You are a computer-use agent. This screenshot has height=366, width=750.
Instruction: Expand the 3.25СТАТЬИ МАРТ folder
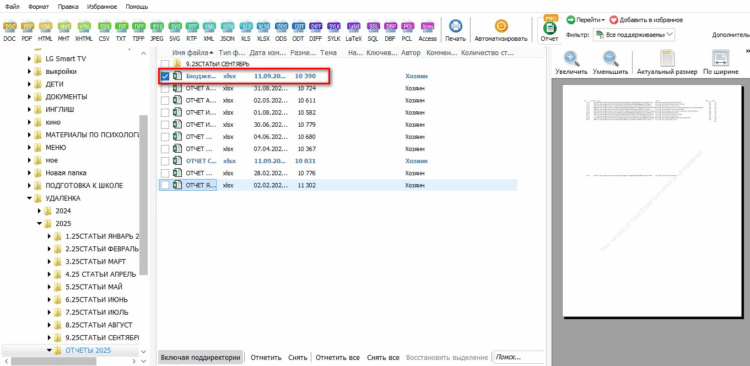tap(49, 261)
